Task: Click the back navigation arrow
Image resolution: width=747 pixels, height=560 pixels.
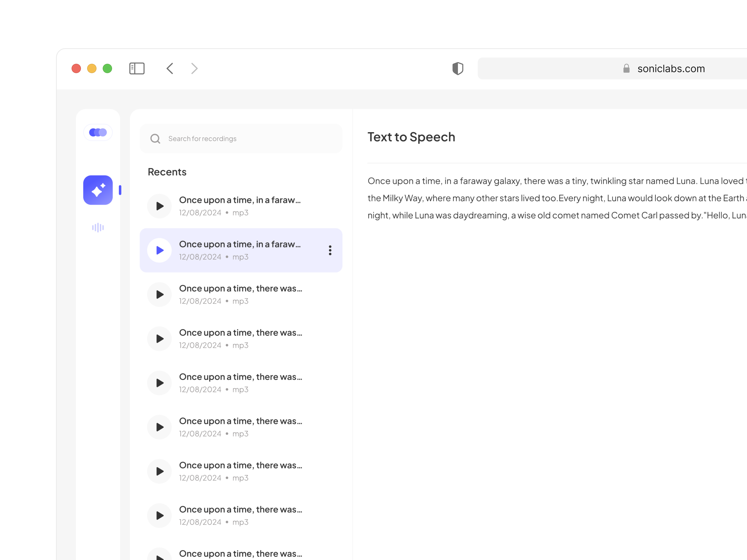Action: 170,68
